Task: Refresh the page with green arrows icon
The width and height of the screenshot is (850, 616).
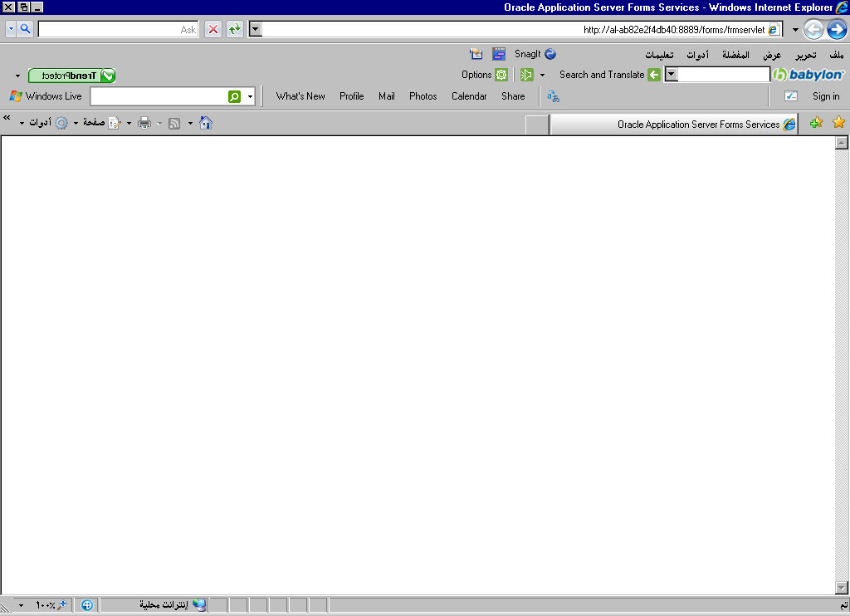Action: click(x=235, y=29)
